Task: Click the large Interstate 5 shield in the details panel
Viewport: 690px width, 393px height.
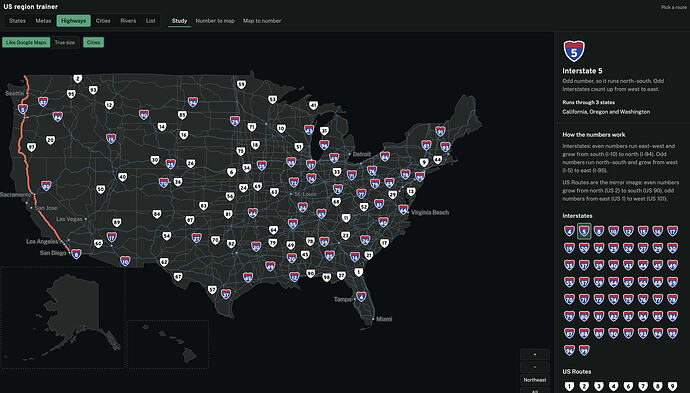Action: point(574,51)
